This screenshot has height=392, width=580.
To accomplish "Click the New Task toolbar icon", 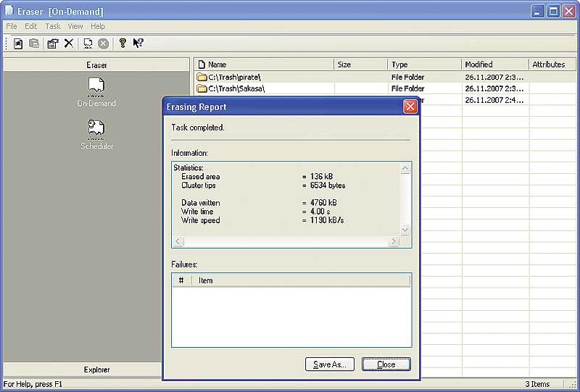I will coord(17,43).
